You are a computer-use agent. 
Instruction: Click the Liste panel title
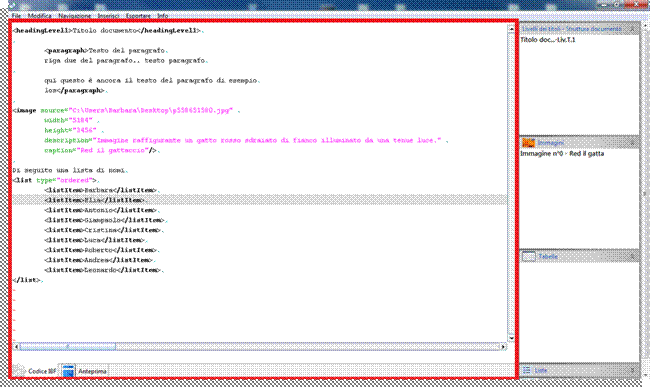click(x=541, y=370)
